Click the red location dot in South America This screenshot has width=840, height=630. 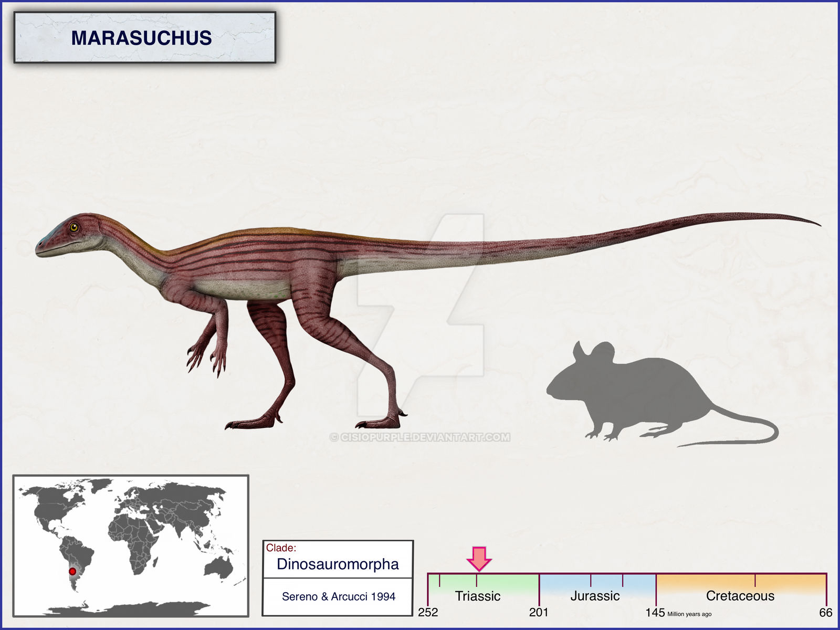click(x=72, y=571)
